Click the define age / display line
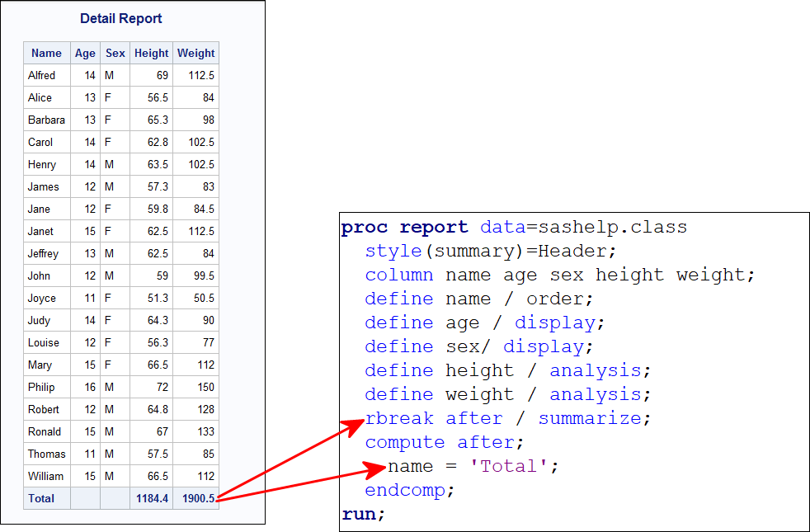The image size is (810, 532). point(485,322)
